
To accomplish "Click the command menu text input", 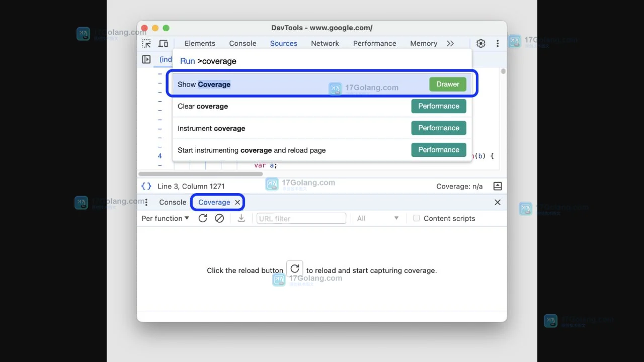I will tap(322, 61).
